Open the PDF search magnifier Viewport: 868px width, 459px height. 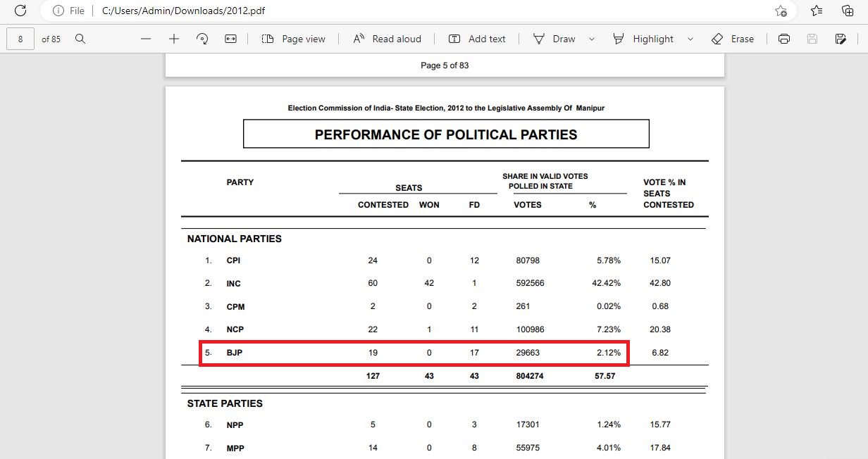pyautogui.click(x=80, y=39)
